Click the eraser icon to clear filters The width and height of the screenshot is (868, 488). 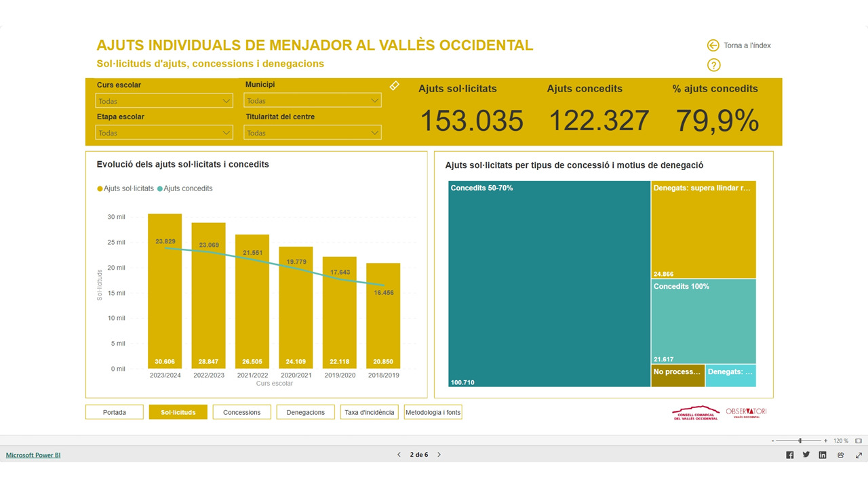(394, 86)
